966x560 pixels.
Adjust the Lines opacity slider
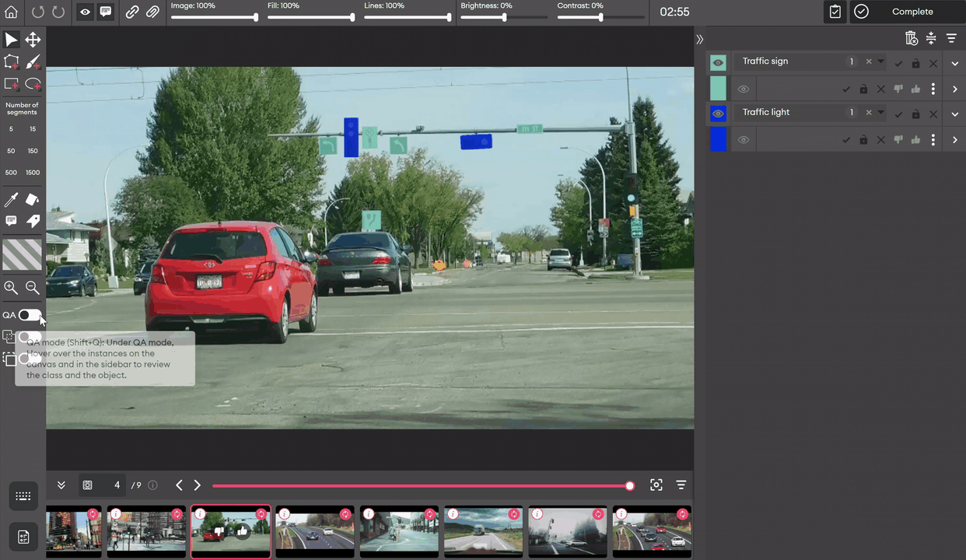(408, 17)
